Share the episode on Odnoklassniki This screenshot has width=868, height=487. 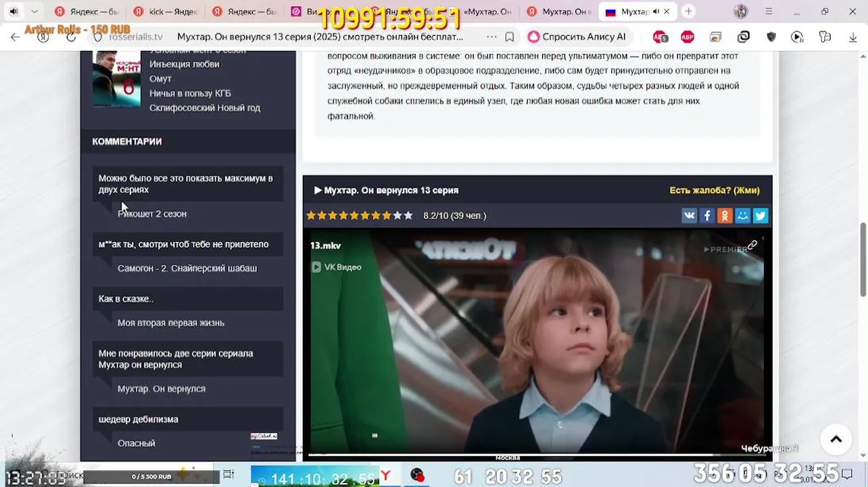(725, 216)
